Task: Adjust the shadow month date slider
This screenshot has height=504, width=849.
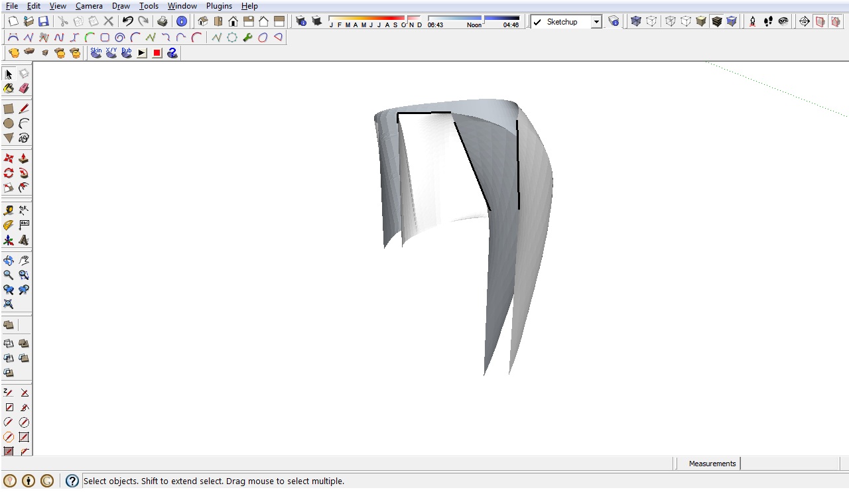Action: (375, 21)
